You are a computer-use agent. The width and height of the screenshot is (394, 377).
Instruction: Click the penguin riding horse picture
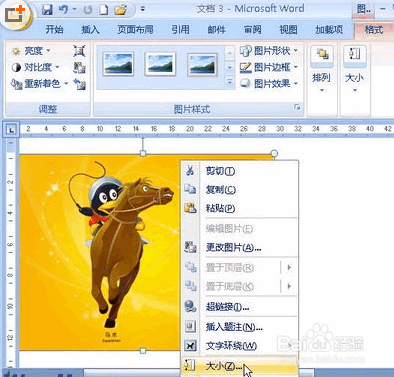click(99, 252)
